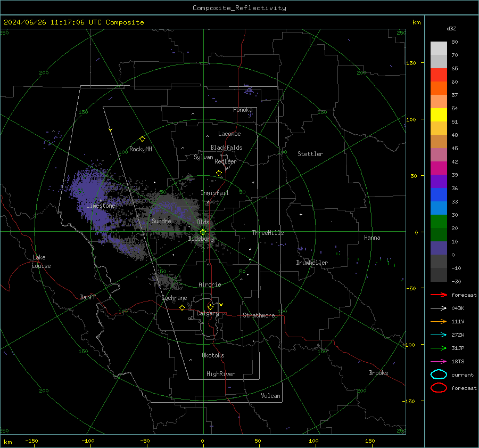Click the Sundre town label
479x448 pixels.
click(161, 221)
